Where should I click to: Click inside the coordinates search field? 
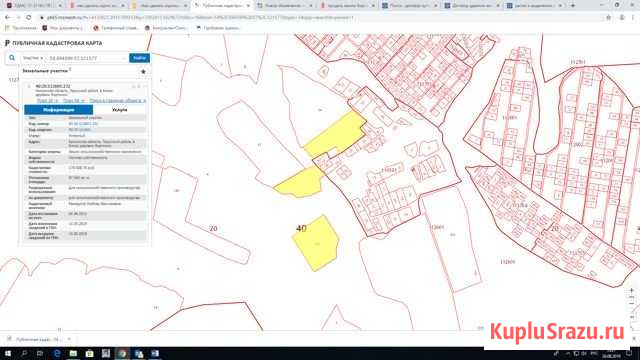tap(85, 58)
